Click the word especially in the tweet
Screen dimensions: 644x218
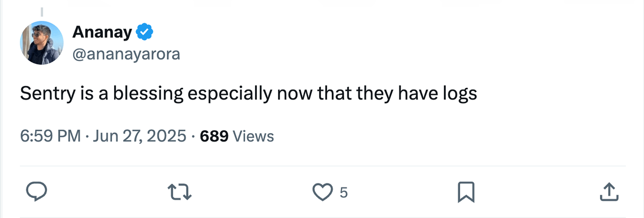click(230, 94)
